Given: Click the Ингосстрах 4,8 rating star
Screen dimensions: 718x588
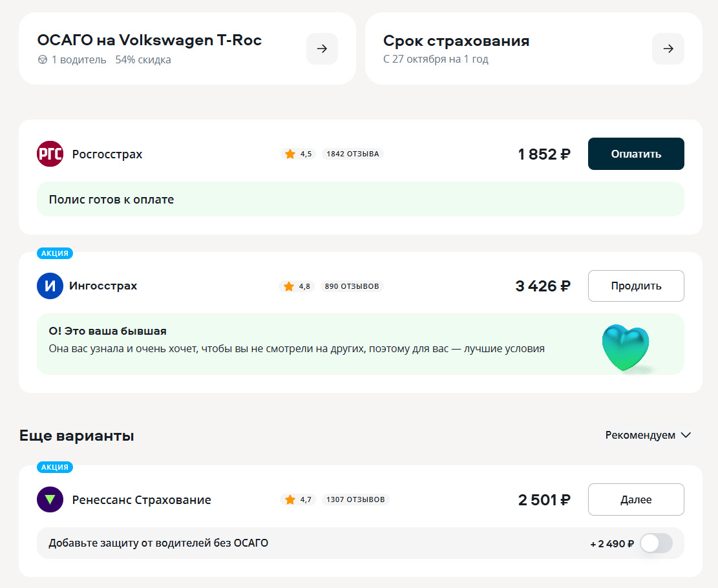Looking at the screenshot, I should (288, 286).
